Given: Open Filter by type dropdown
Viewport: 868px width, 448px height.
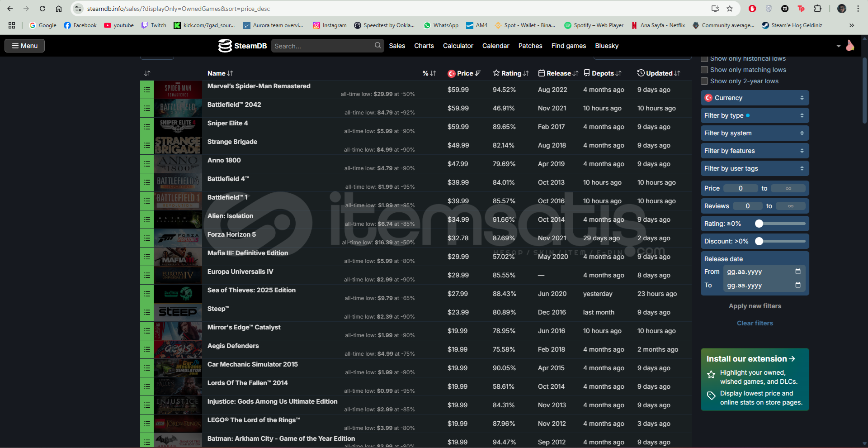Looking at the screenshot, I should point(755,115).
